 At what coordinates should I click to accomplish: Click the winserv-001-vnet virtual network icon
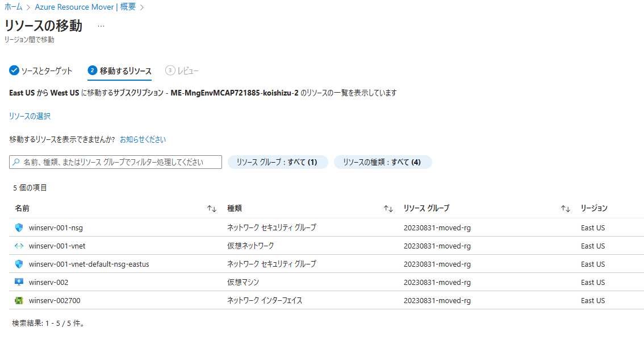[19, 246]
